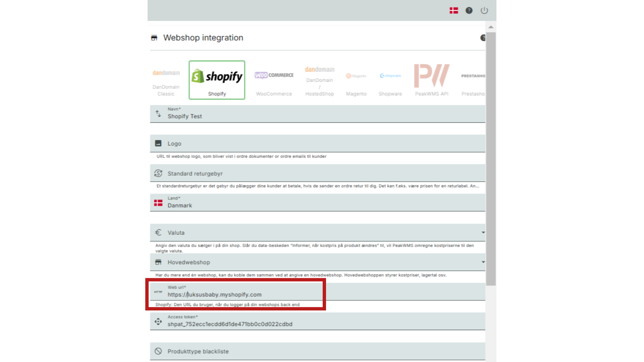Screen dimensions: 644x362
Task: Select the Shopify integration tile
Action: 217,80
